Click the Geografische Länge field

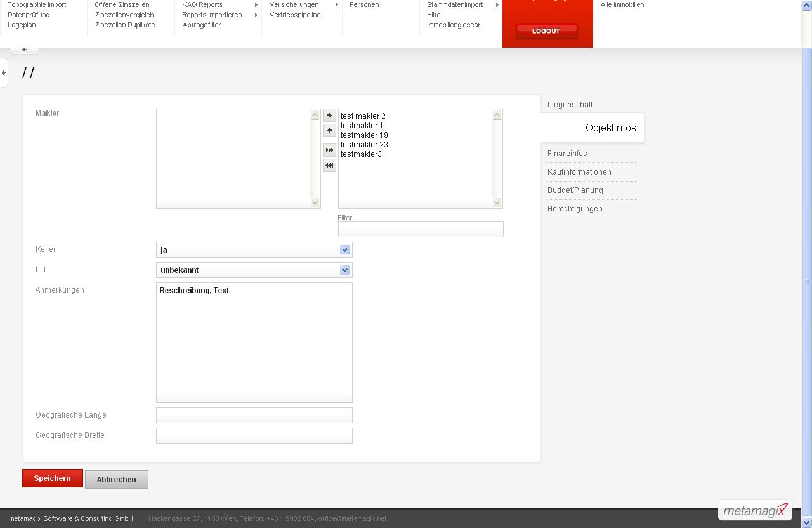(254, 415)
